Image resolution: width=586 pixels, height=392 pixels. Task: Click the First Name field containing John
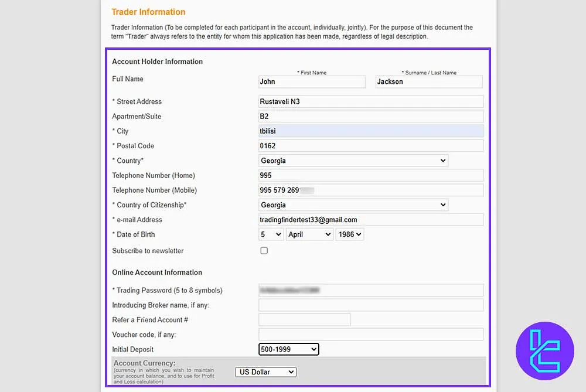point(312,82)
